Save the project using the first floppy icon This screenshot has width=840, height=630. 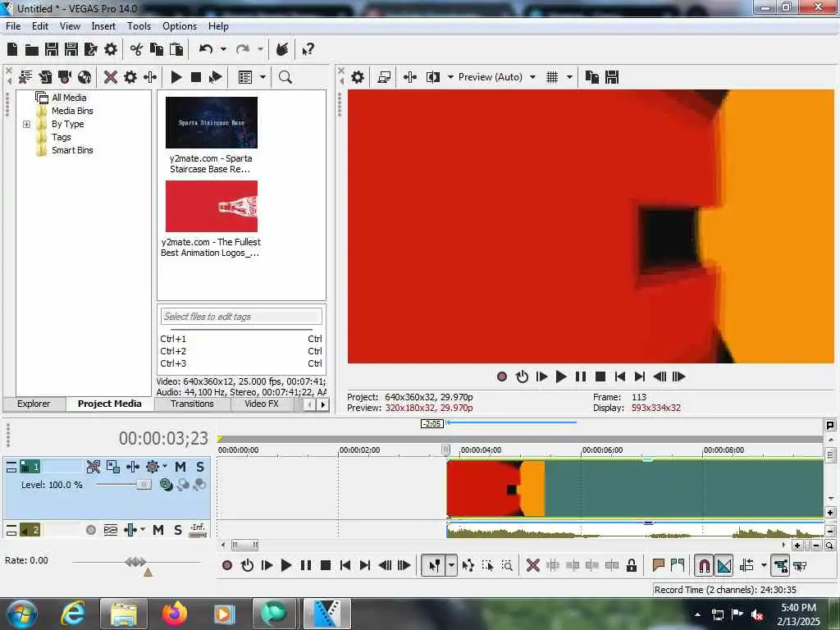coord(52,50)
